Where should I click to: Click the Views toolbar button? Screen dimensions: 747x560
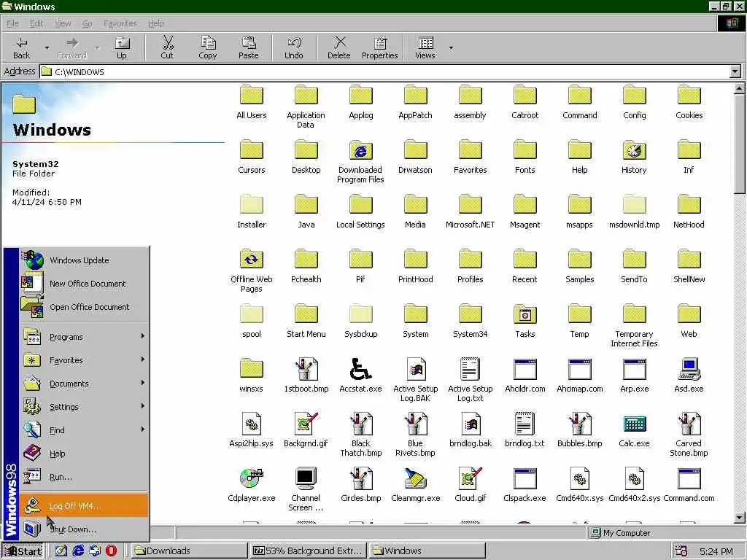point(425,47)
